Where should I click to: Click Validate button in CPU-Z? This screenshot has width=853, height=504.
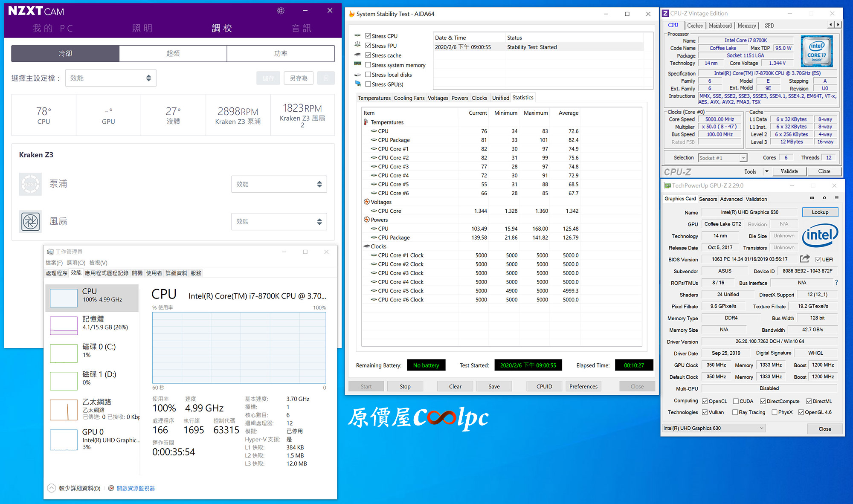pyautogui.click(x=789, y=171)
